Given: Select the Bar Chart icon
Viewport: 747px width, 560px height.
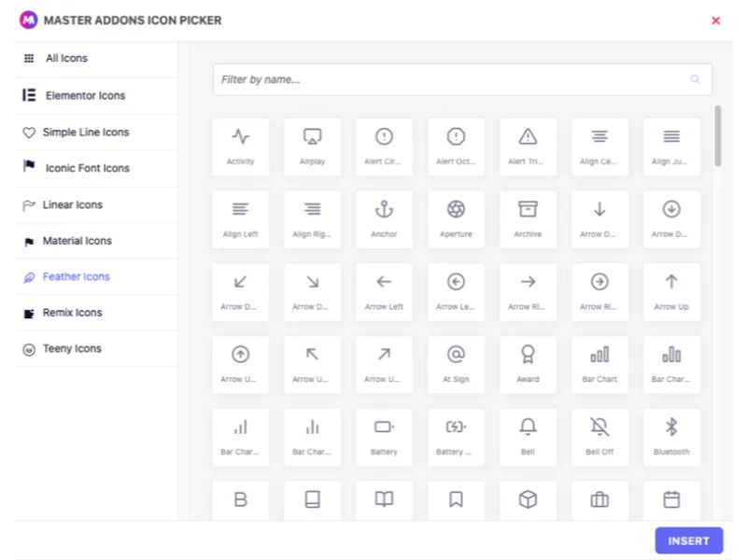Looking at the screenshot, I should [599, 365].
